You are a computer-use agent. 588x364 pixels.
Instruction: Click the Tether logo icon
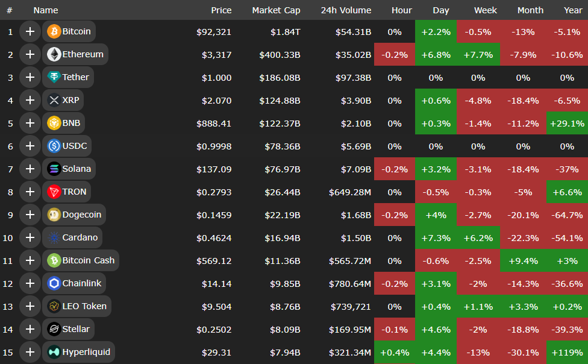point(54,77)
